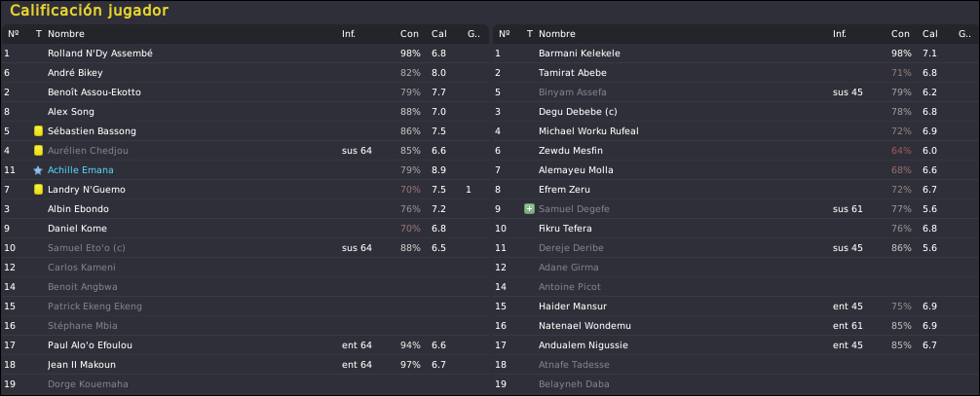Sort right table by Cal column
This screenshot has width=980, height=396.
coord(930,34)
